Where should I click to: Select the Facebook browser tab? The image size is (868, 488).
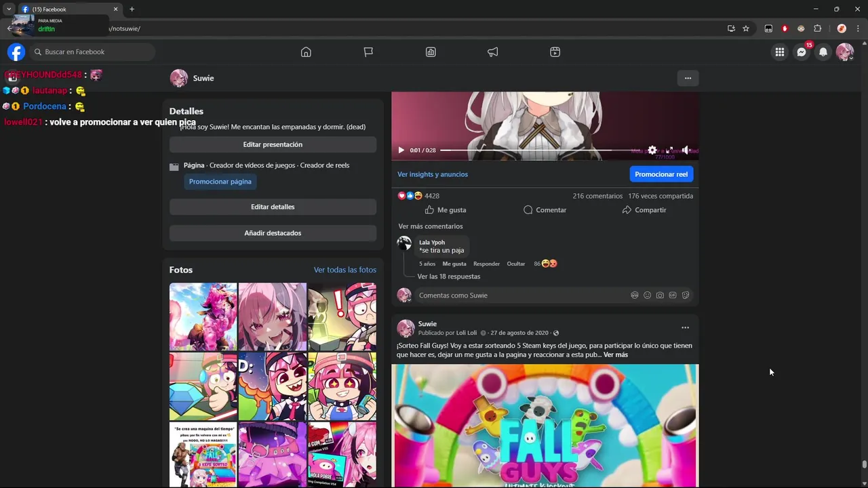pos(69,9)
